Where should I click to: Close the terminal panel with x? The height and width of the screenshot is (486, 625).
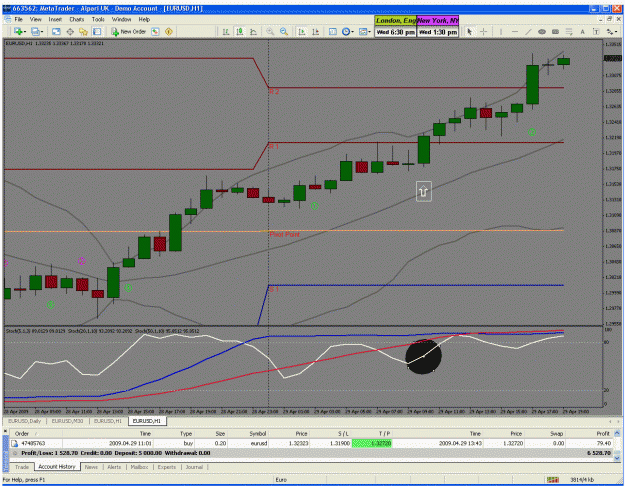pos(5,431)
